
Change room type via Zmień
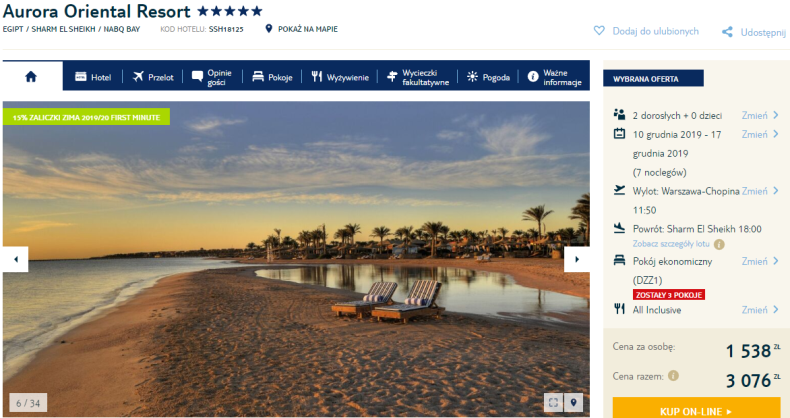pyautogui.click(x=760, y=261)
